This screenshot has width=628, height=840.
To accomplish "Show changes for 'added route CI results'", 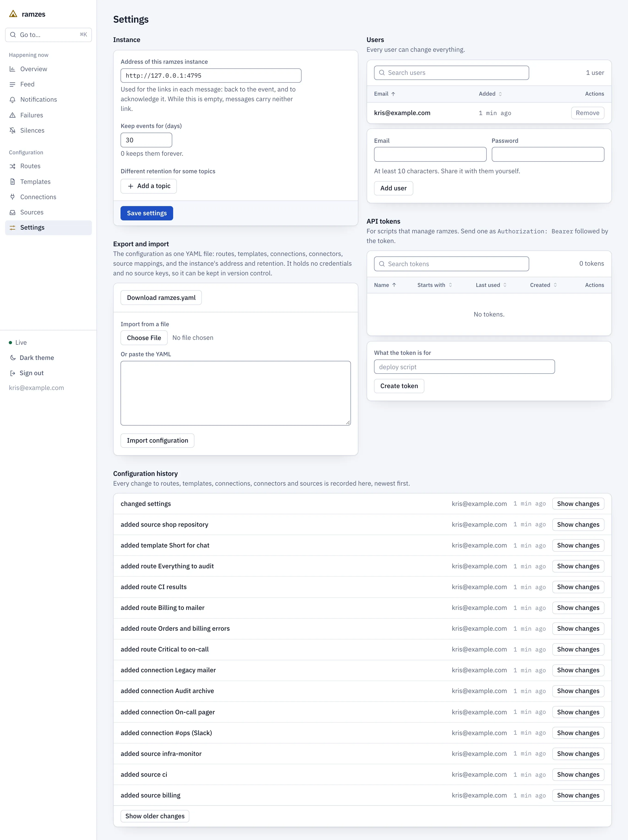I will [x=578, y=587].
